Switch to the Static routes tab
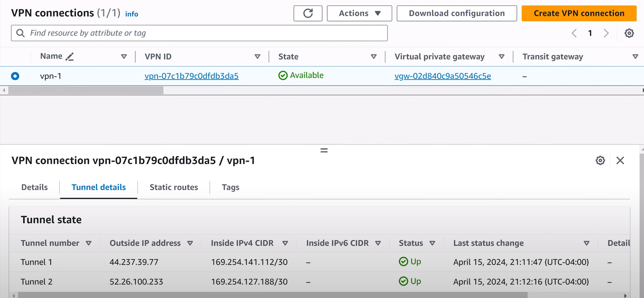 [x=174, y=187]
